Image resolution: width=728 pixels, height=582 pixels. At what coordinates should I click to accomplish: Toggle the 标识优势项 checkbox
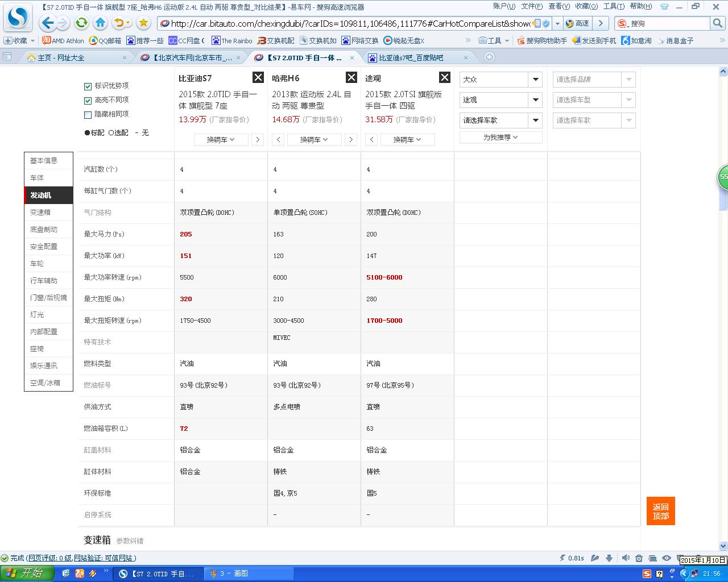(x=88, y=86)
